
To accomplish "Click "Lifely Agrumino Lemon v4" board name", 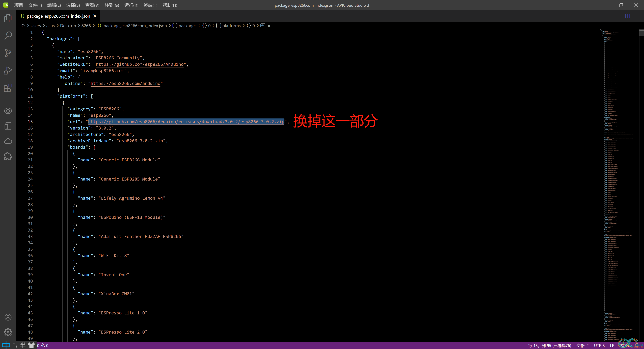I will coord(132,198).
